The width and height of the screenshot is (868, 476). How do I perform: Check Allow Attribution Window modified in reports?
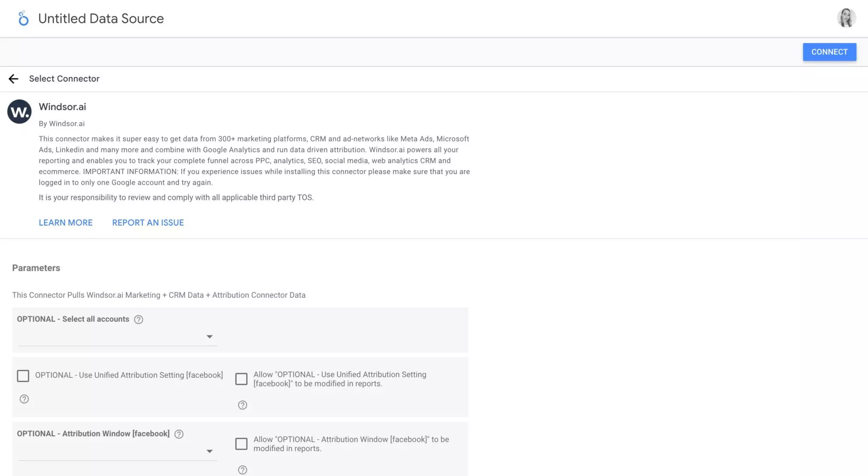[242, 444]
